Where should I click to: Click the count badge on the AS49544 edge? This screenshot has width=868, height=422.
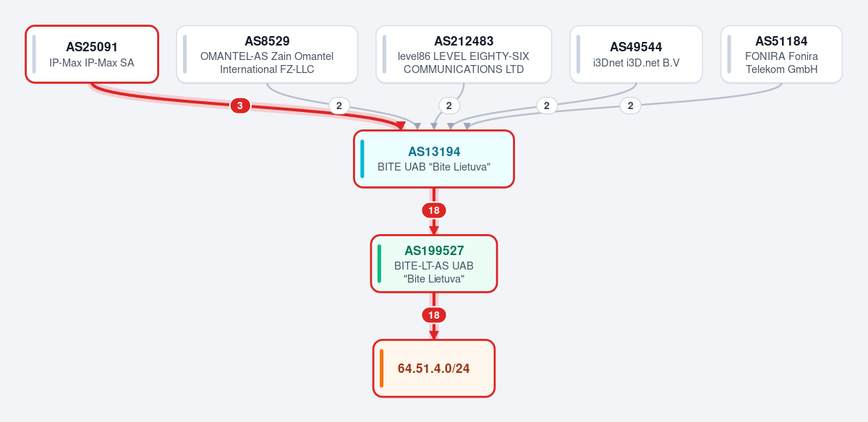click(x=547, y=106)
